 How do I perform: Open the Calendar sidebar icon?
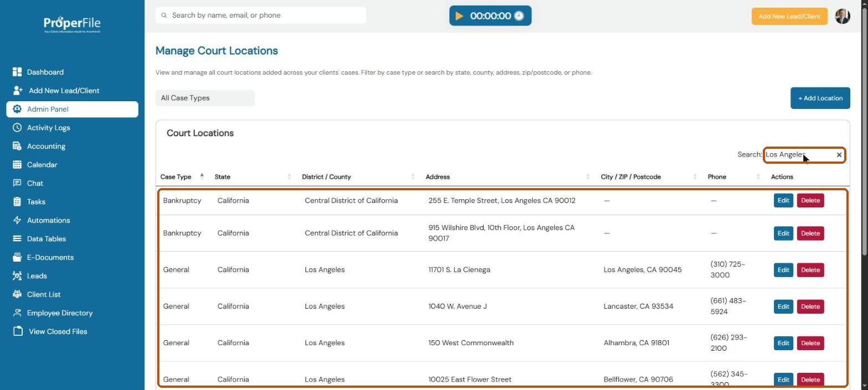pyautogui.click(x=17, y=165)
